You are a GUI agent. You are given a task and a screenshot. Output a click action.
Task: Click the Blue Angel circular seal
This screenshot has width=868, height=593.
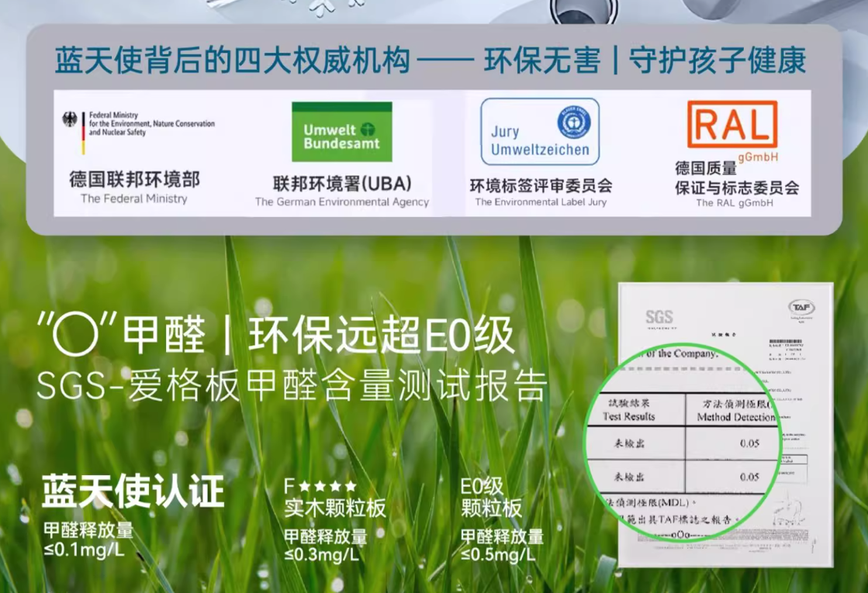573,122
